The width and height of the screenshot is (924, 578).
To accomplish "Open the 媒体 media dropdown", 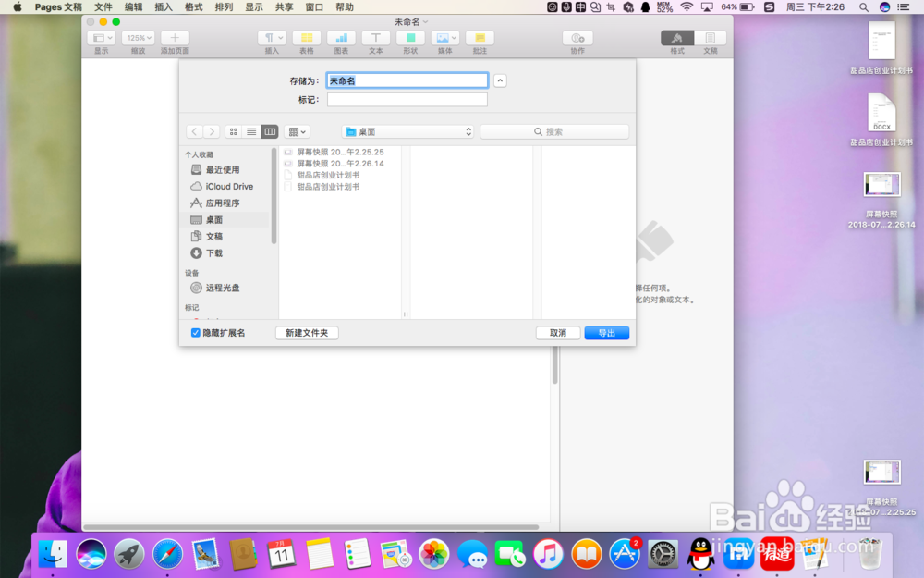I will click(x=445, y=38).
